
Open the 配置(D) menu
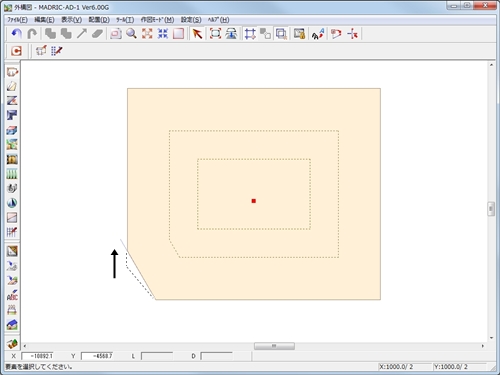[x=99, y=20]
